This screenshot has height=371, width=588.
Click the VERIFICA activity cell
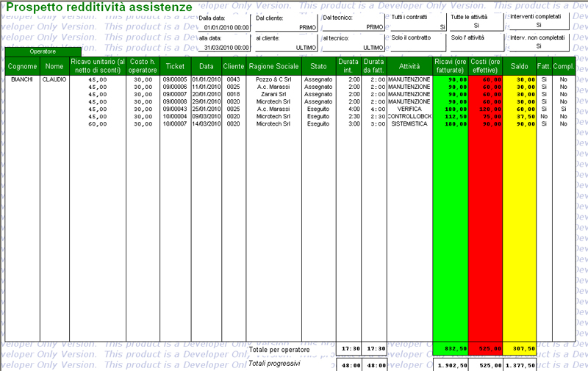pyautogui.click(x=409, y=109)
